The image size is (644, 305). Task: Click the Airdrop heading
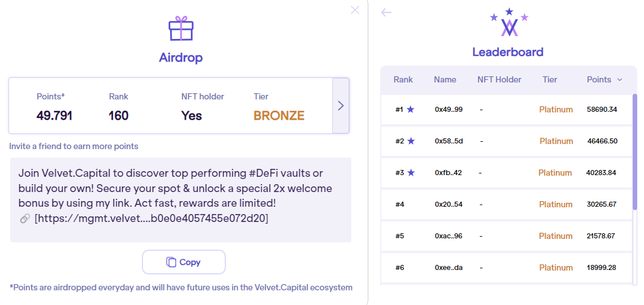pos(181,58)
